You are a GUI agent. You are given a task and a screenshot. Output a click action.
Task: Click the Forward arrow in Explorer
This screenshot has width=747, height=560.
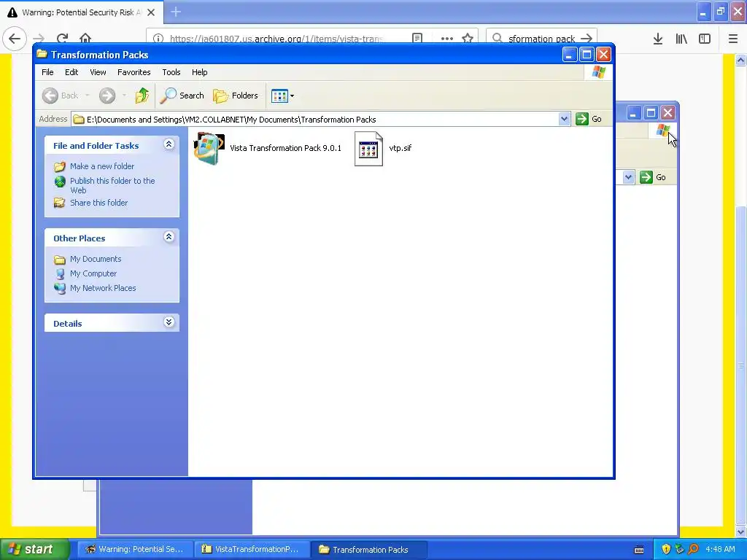(x=107, y=96)
